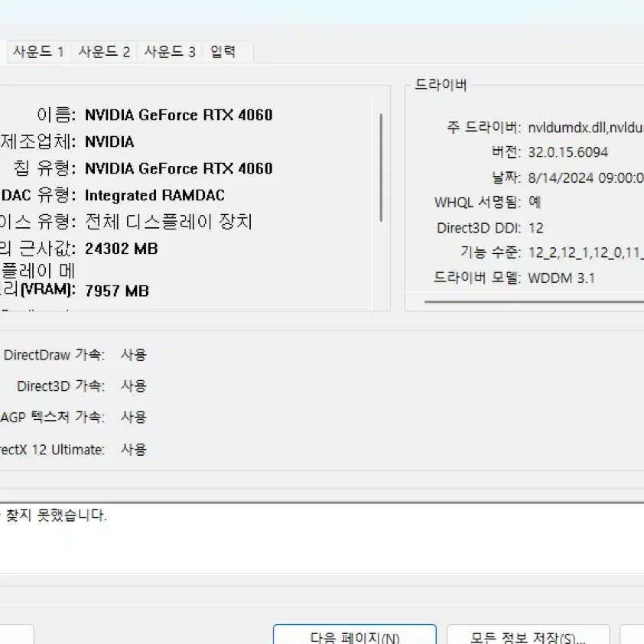Click the WHQL 서명됨 value 예
This screenshot has height=644, width=644.
pos(535,202)
